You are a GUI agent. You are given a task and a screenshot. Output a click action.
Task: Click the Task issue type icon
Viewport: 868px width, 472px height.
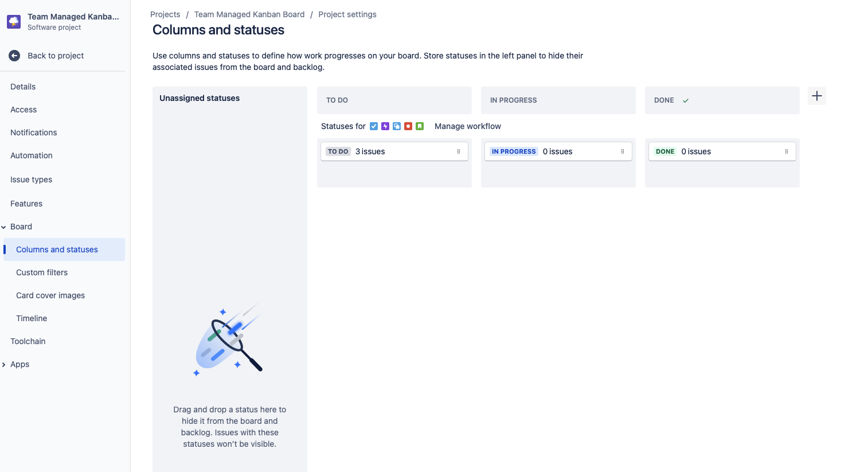point(374,126)
